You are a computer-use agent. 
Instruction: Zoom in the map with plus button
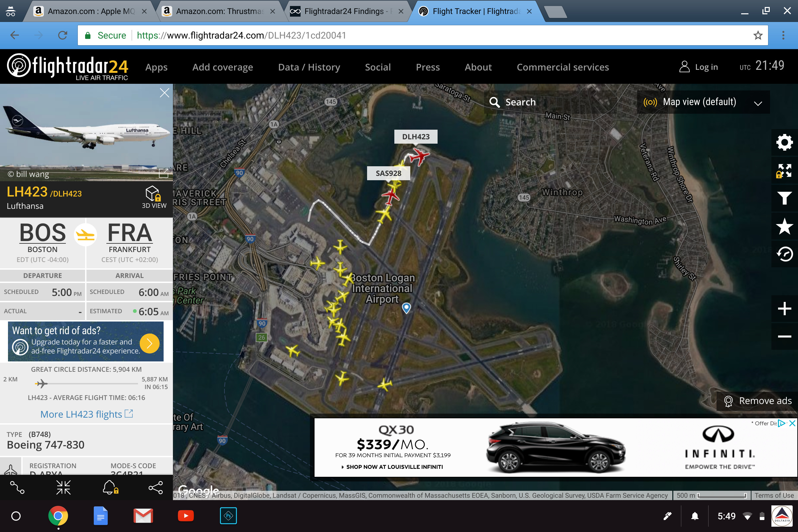784,309
